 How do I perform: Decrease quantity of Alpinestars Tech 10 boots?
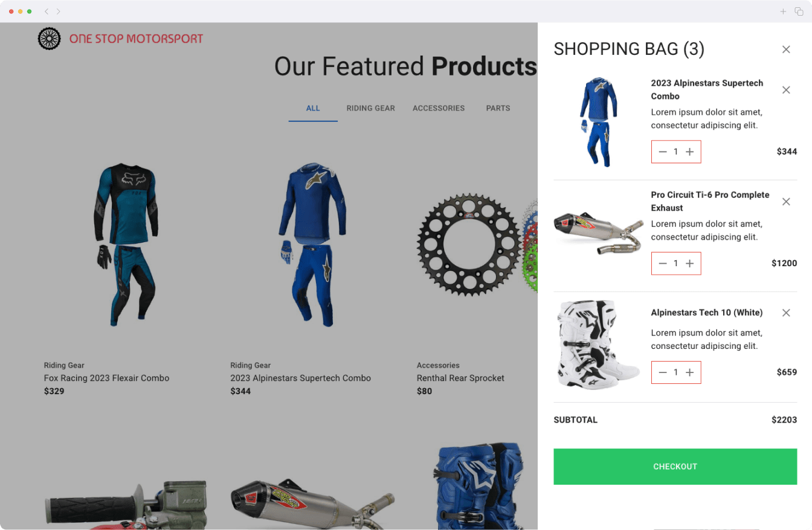(663, 372)
